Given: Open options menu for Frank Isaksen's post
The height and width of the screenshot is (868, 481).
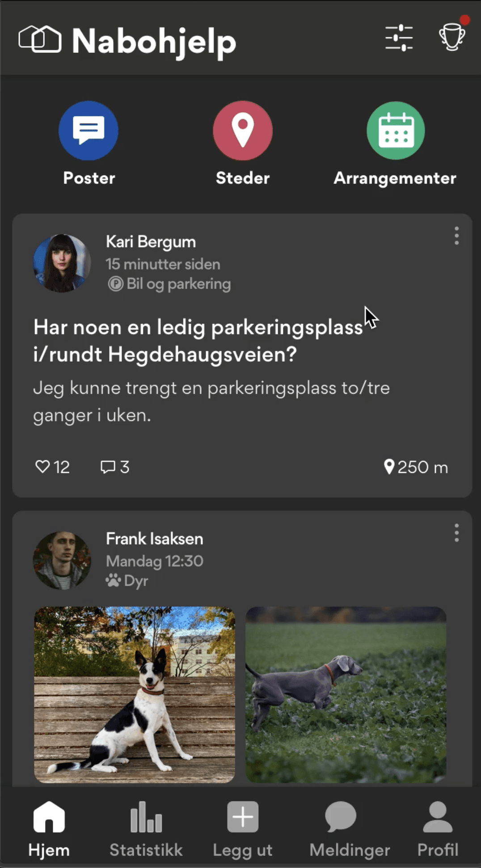Looking at the screenshot, I should 456,533.
